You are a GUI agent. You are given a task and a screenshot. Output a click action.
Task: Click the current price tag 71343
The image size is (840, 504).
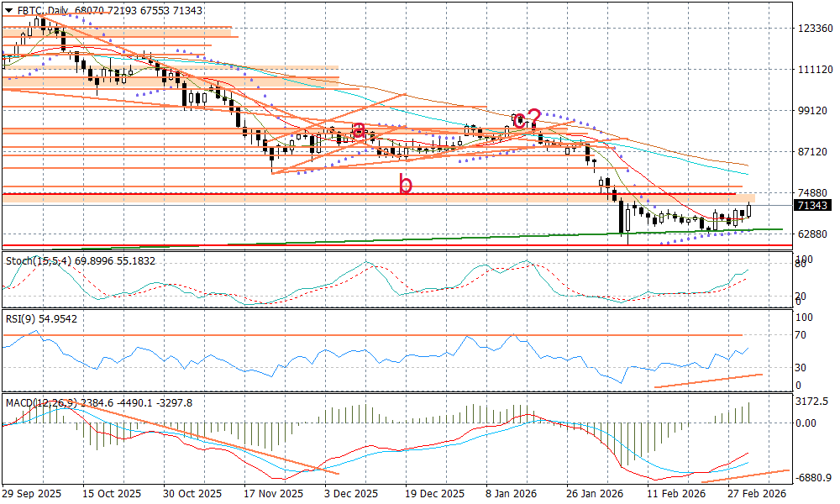coord(812,206)
